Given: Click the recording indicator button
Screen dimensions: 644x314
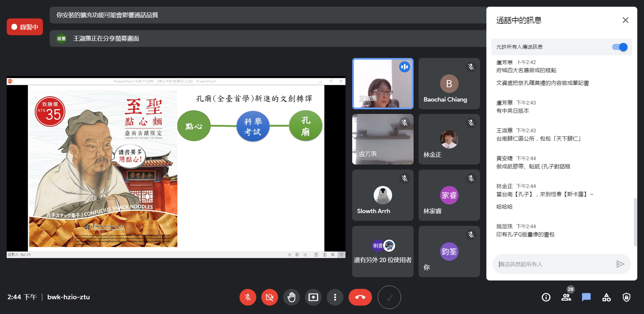Looking at the screenshot, I should (x=25, y=27).
